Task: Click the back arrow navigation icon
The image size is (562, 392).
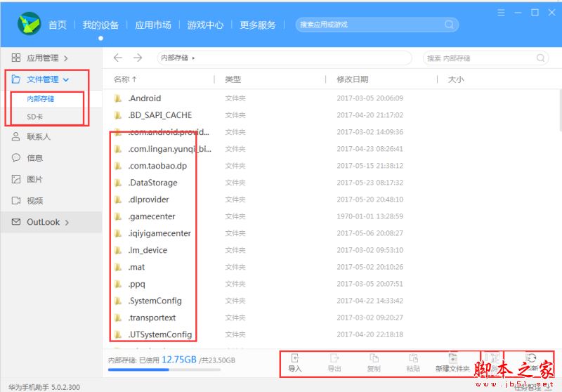Action: pos(118,58)
